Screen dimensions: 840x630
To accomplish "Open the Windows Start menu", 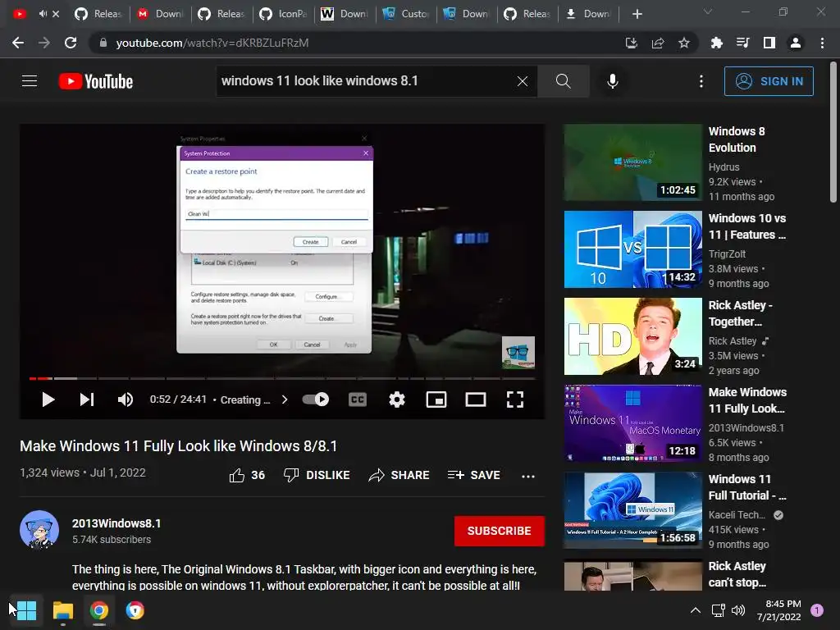I will [25, 610].
